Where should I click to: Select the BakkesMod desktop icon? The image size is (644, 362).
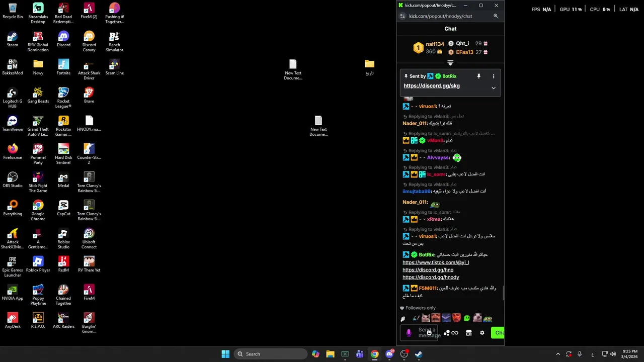13,67
